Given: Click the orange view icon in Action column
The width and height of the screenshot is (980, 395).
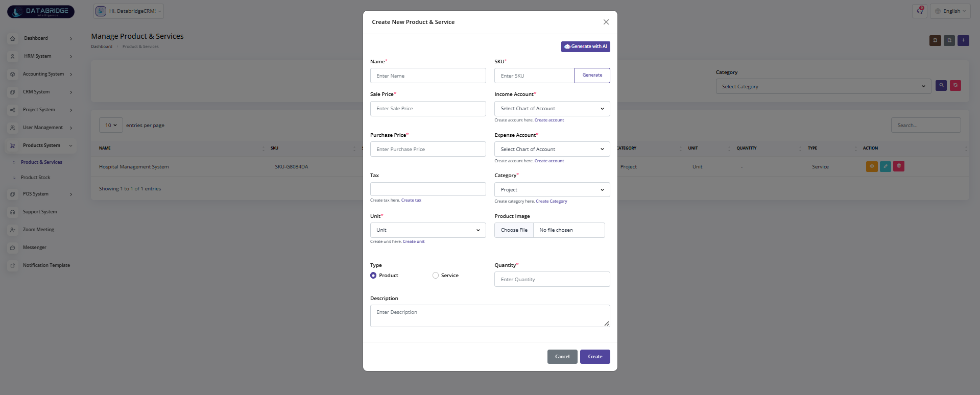Looking at the screenshot, I should 872,166.
